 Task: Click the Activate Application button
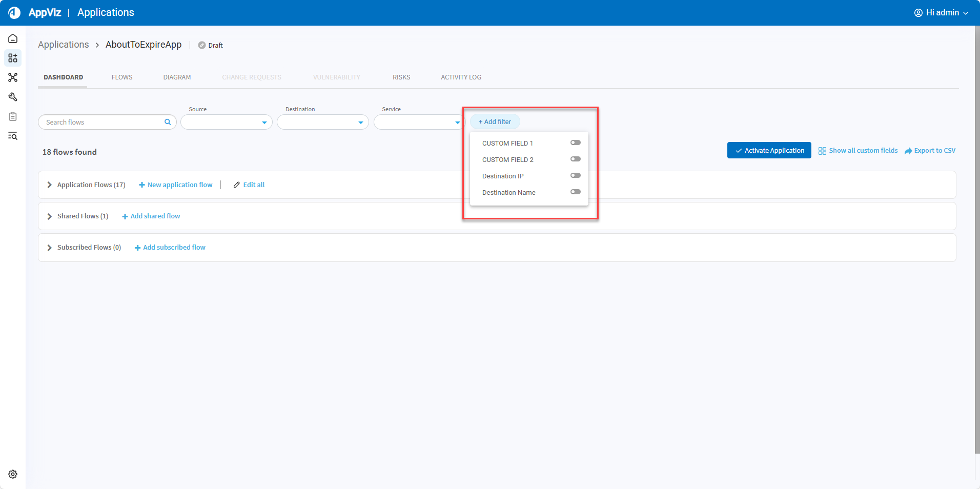click(x=769, y=150)
